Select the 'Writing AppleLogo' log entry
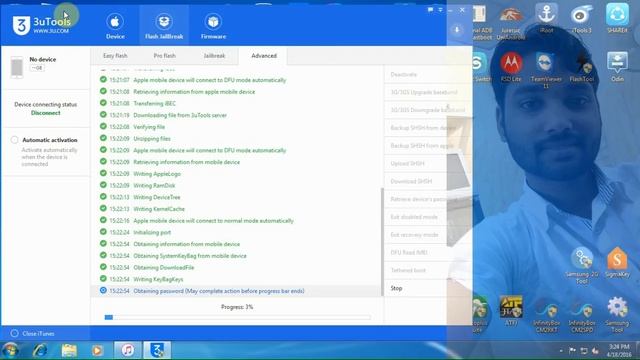Viewport: 640px width, 360px height. click(157, 174)
